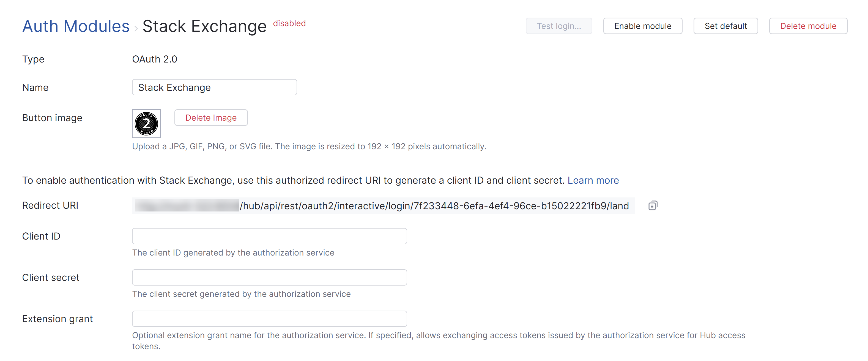Click the red disabled status label
The image size is (868, 361).
coord(289,23)
